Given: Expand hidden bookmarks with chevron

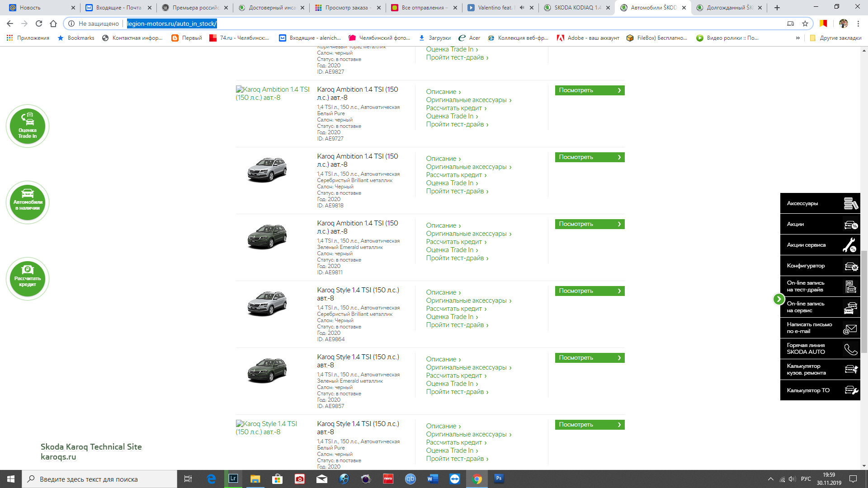Looking at the screenshot, I should point(798,38).
